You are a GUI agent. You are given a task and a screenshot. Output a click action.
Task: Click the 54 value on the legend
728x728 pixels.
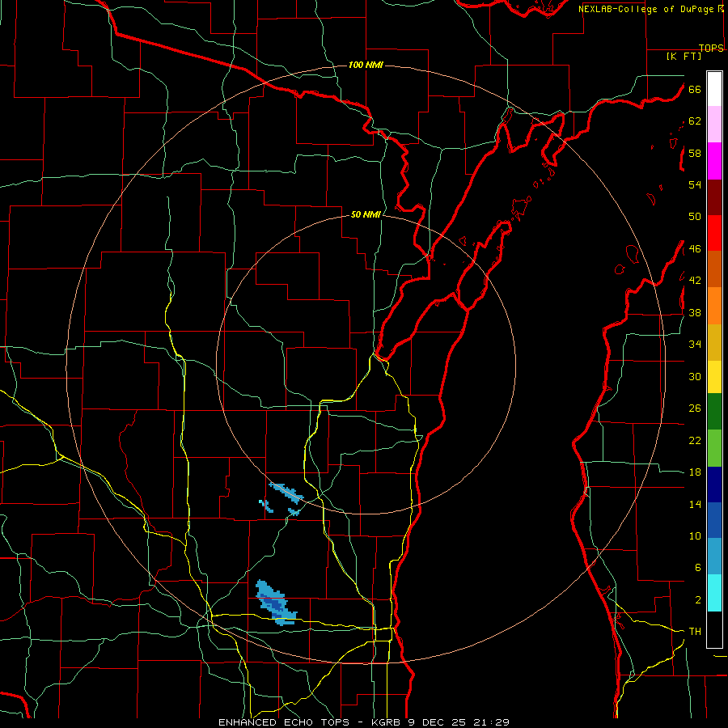695,184
